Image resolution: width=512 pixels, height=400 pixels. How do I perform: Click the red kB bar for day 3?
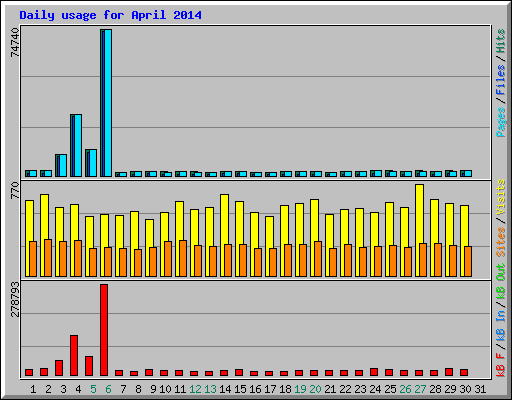59,368
